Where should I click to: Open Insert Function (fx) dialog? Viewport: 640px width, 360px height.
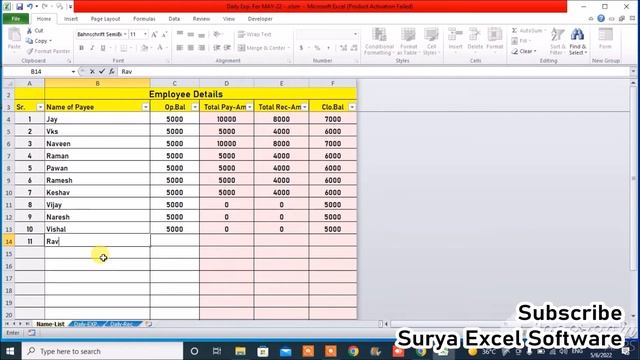point(111,71)
